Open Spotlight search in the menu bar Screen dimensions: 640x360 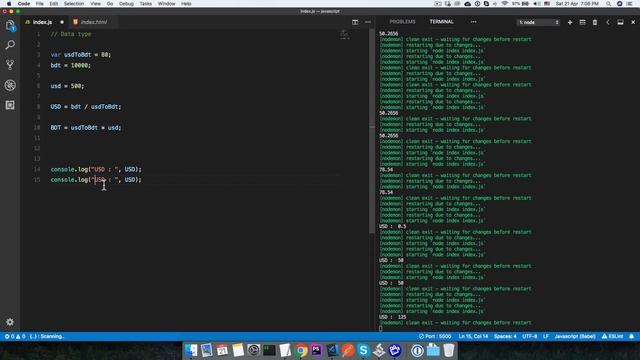(x=608, y=4)
